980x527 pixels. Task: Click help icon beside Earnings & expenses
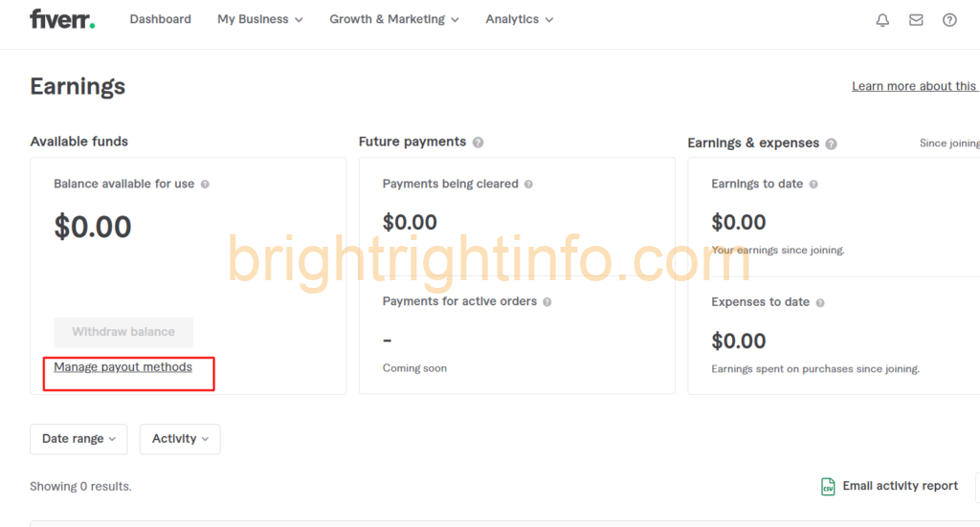pos(831,143)
